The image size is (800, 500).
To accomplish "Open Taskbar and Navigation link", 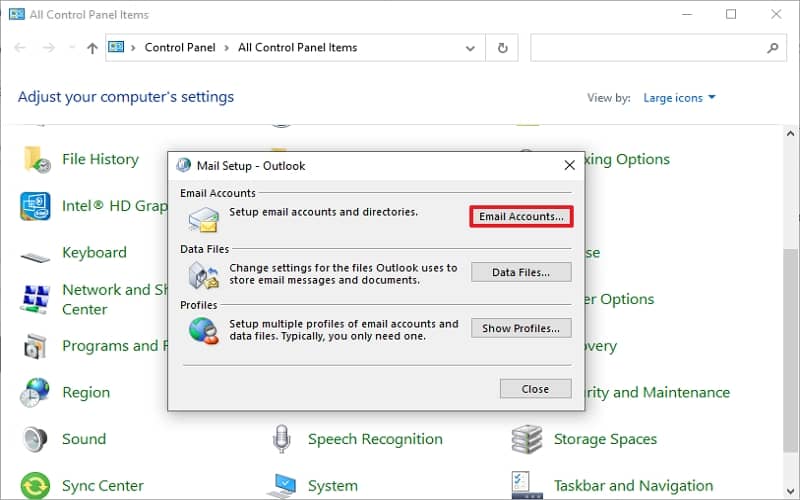I will coord(634,486).
